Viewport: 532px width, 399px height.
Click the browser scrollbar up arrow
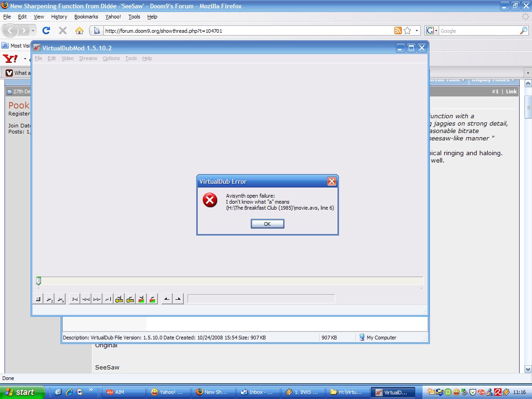528,83
